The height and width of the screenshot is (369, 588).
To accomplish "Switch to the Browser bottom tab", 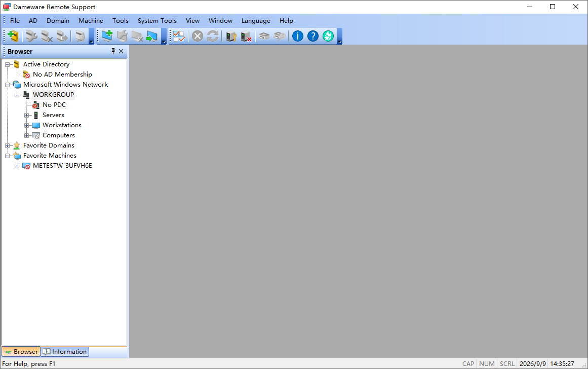I will point(21,352).
